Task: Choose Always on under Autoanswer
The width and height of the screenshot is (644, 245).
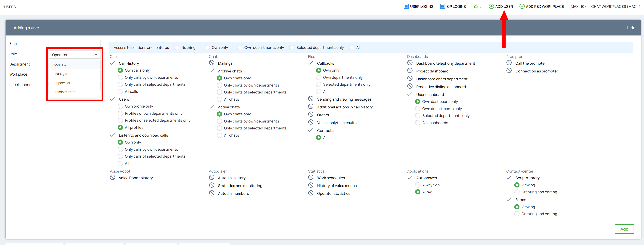Action: [x=418, y=185]
